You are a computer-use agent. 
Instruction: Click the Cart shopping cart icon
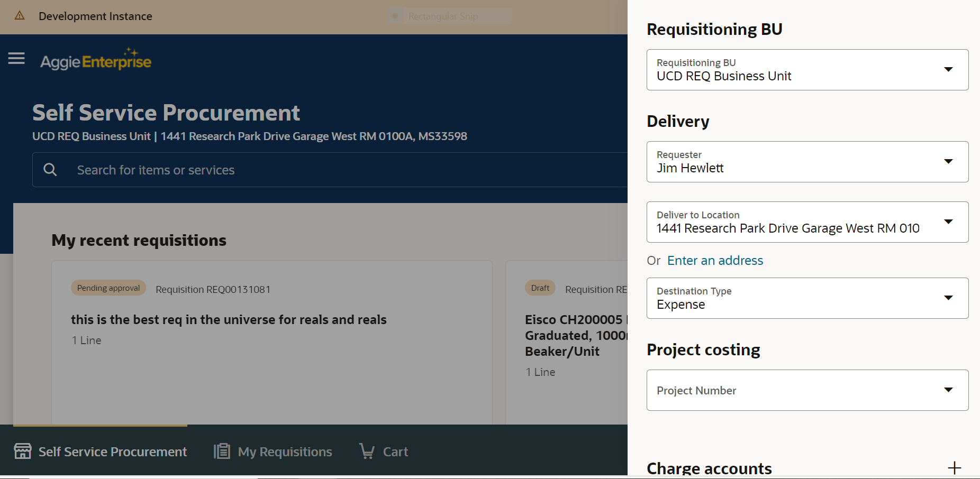(367, 451)
